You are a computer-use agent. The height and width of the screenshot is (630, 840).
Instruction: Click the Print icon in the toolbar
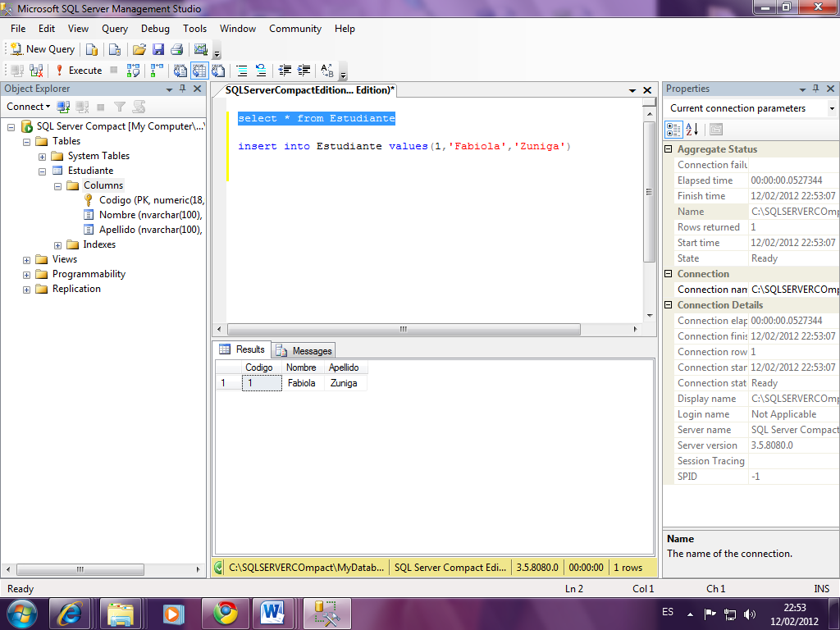pos(176,49)
